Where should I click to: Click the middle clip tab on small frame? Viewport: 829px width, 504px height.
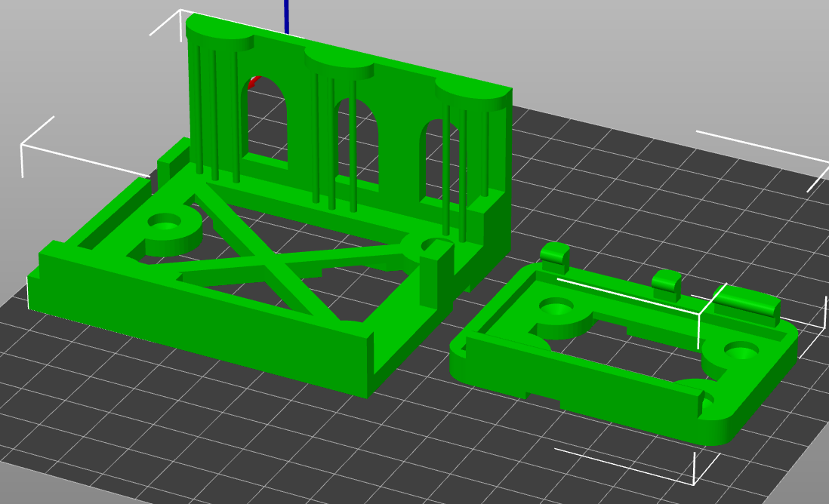pos(667,283)
